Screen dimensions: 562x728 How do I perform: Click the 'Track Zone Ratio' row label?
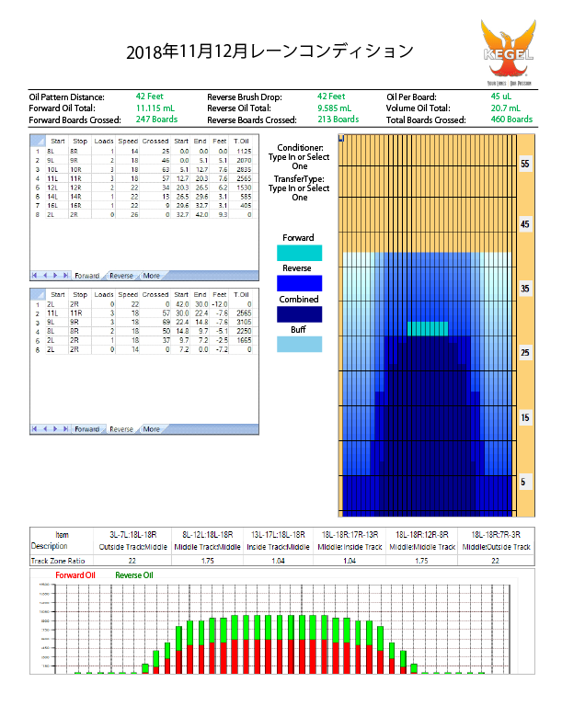pyautogui.click(x=58, y=561)
